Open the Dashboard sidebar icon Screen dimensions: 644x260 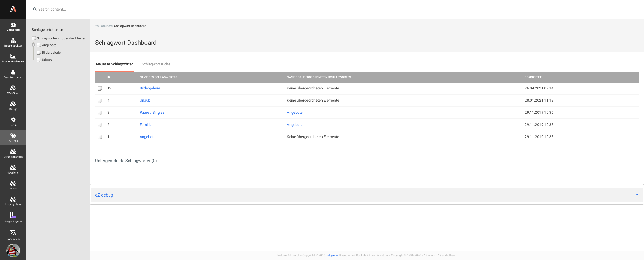click(x=13, y=26)
